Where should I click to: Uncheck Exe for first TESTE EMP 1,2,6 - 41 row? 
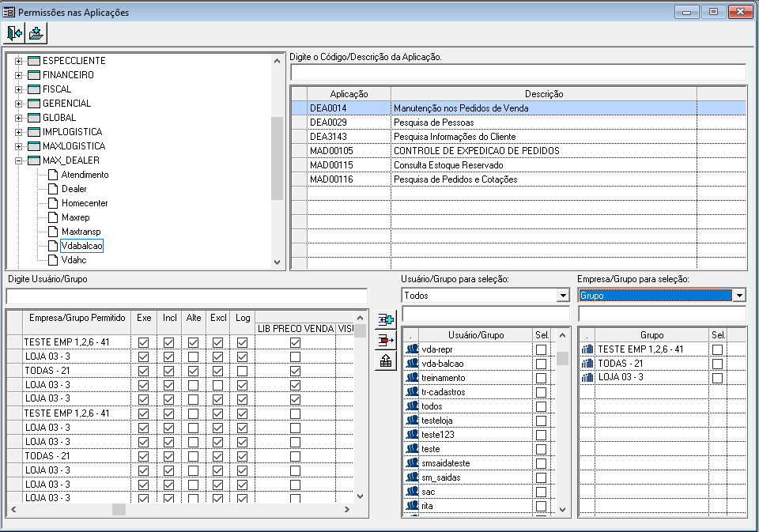click(143, 342)
